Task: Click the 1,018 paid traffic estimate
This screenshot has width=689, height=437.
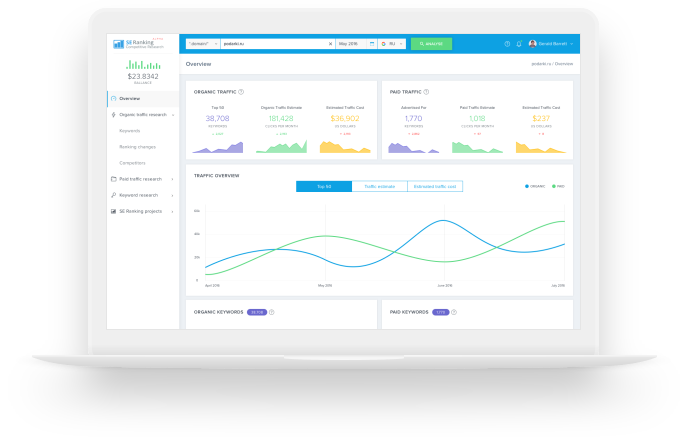Action: [x=477, y=119]
